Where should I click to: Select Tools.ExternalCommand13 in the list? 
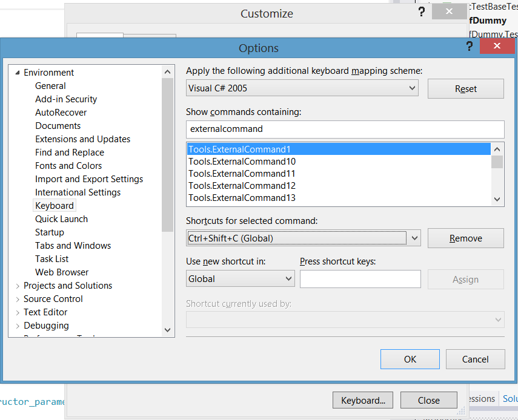[x=339, y=198]
